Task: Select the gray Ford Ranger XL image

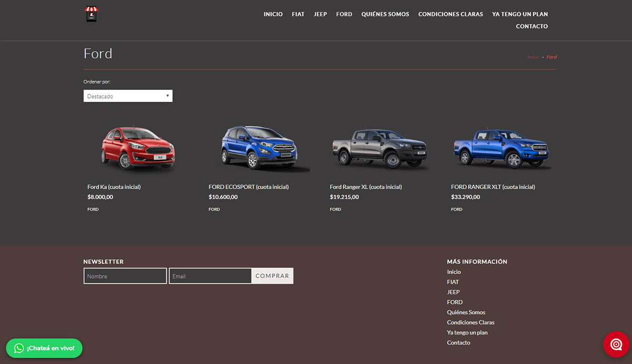Action: pyautogui.click(x=380, y=148)
